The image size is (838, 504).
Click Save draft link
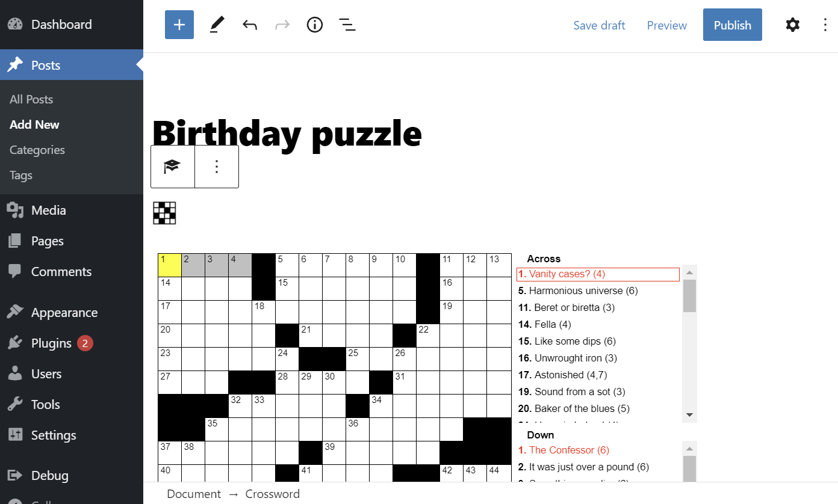599,25
